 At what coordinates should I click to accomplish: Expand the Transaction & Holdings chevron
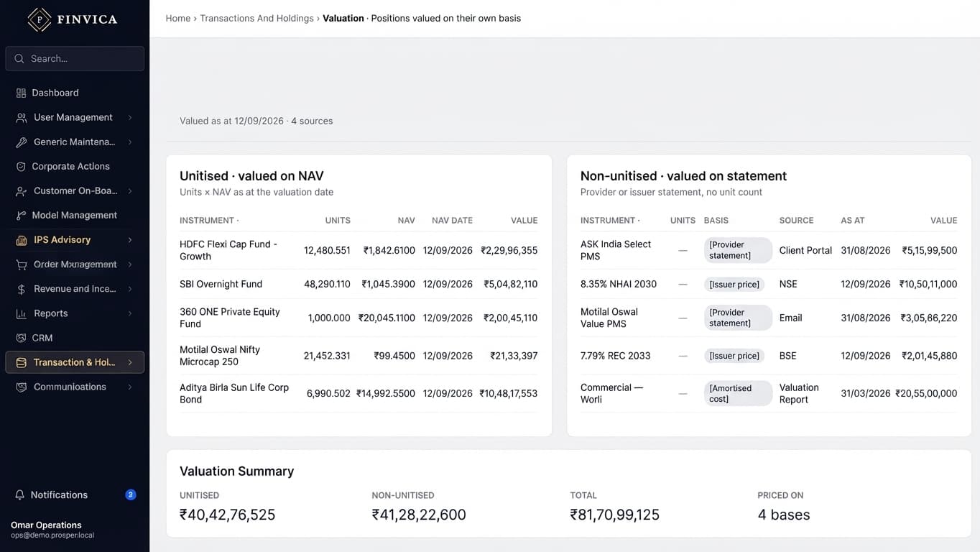click(130, 362)
